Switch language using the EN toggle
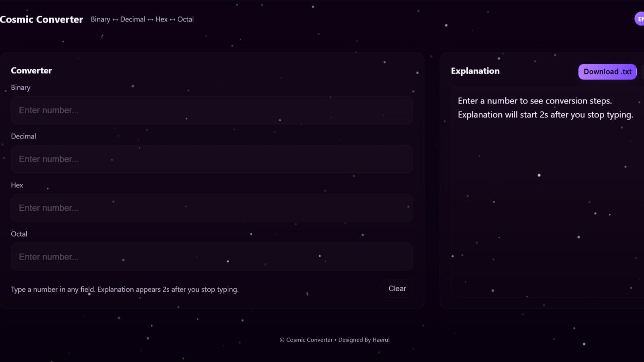The image size is (644, 362). click(x=641, y=18)
